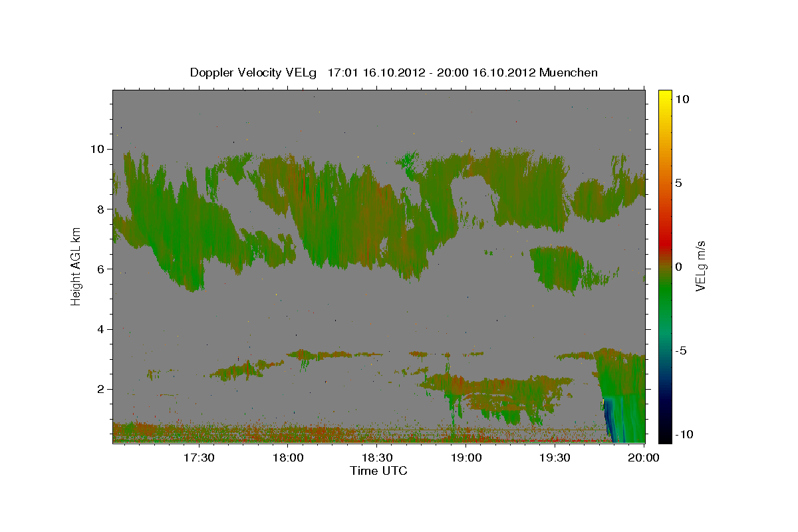Click the height tick label 6

(102, 269)
